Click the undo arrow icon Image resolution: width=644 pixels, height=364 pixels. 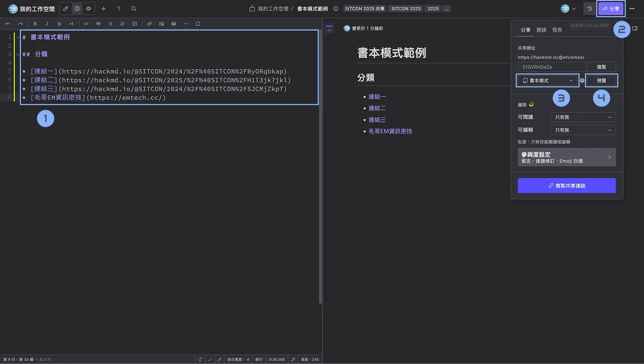point(7,24)
